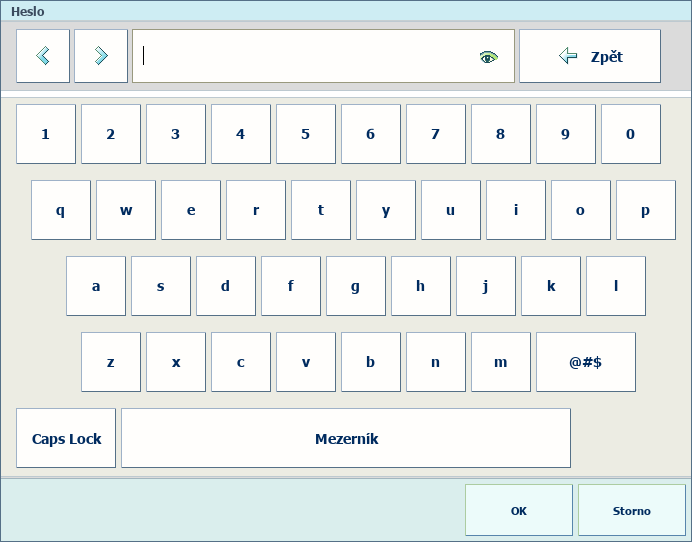Tap the number 5 key
The width and height of the screenshot is (692, 542).
pyautogui.click(x=306, y=134)
